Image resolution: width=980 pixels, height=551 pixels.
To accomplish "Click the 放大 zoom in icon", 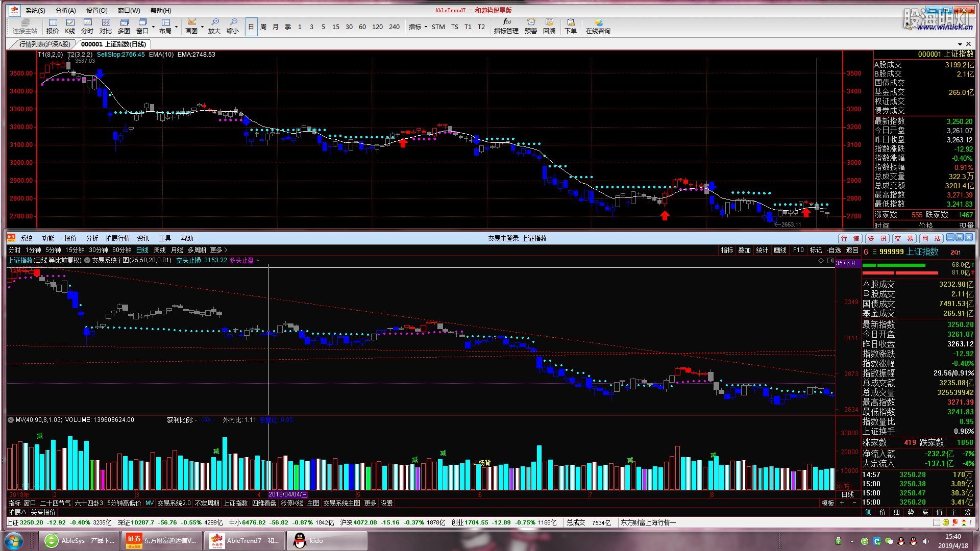I will pyautogui.click(x=214, y=26).
